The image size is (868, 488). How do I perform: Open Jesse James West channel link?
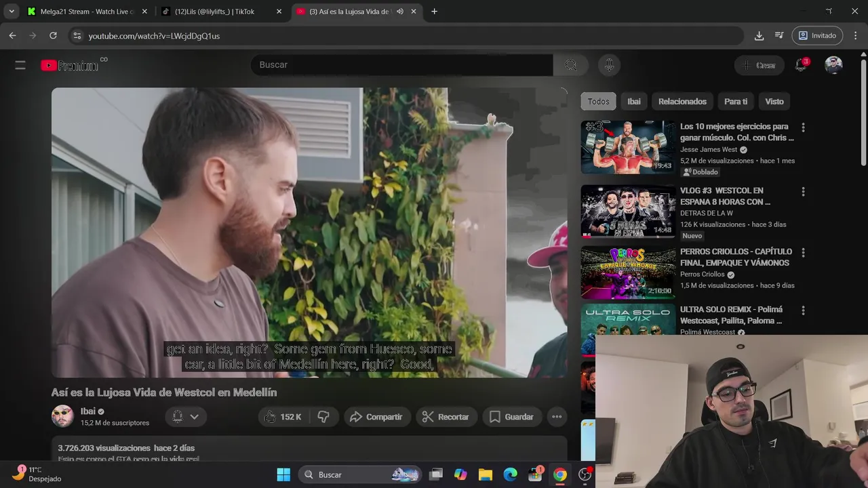(x=709, y=150)
